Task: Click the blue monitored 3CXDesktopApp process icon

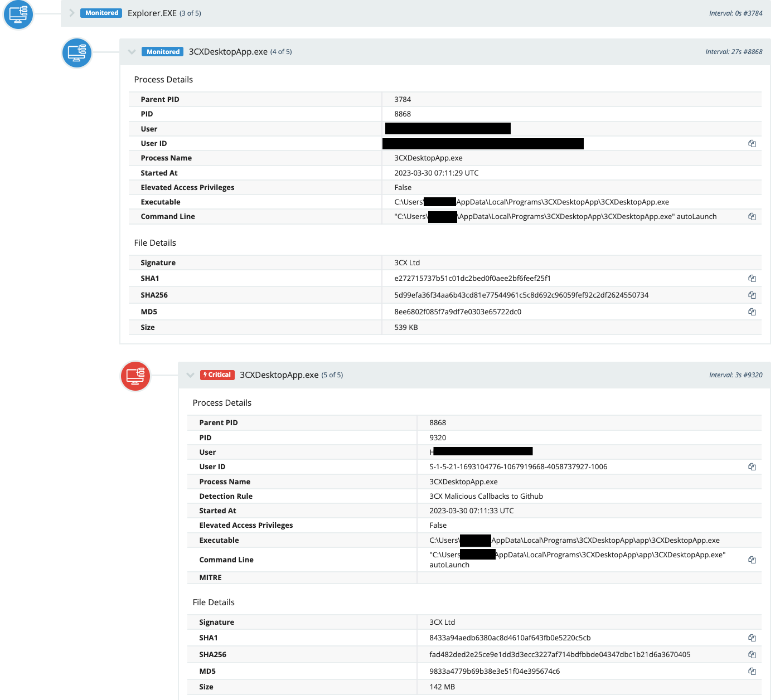Action: [76, 53]
